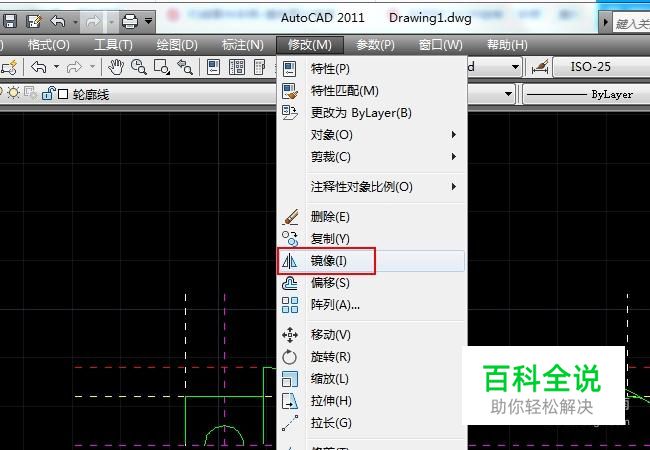650x450 pixels.
Task: Close the open 修改(M) menu header
Action: [x=310, y=45]
